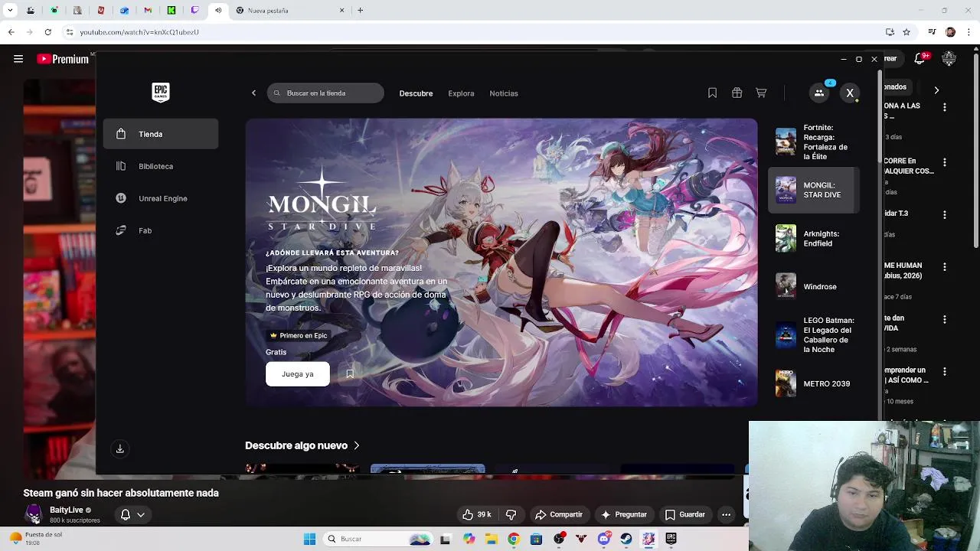Open the Epic friends list icon
Screen dimensions: 980x551
pyautogui.click(x=819, y=93)
